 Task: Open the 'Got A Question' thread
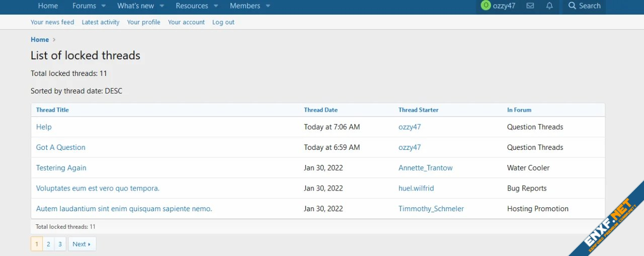pyautogui.click(x=60, y=147)
